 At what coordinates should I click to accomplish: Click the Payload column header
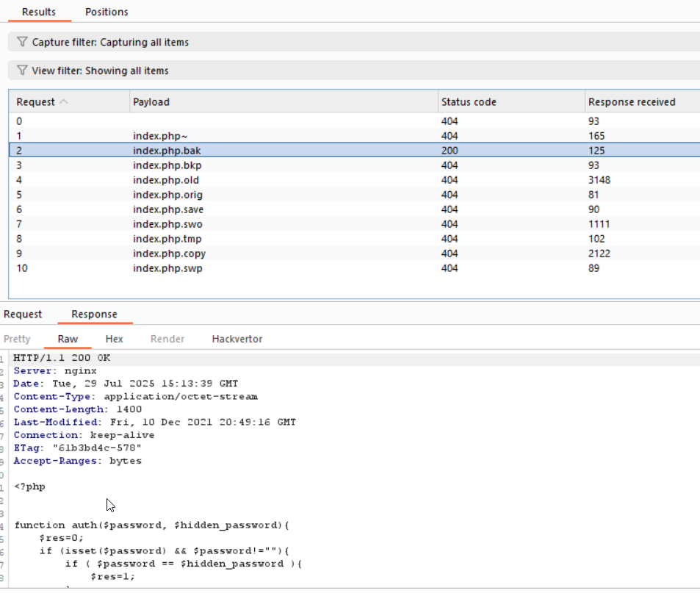coord(151,102)
